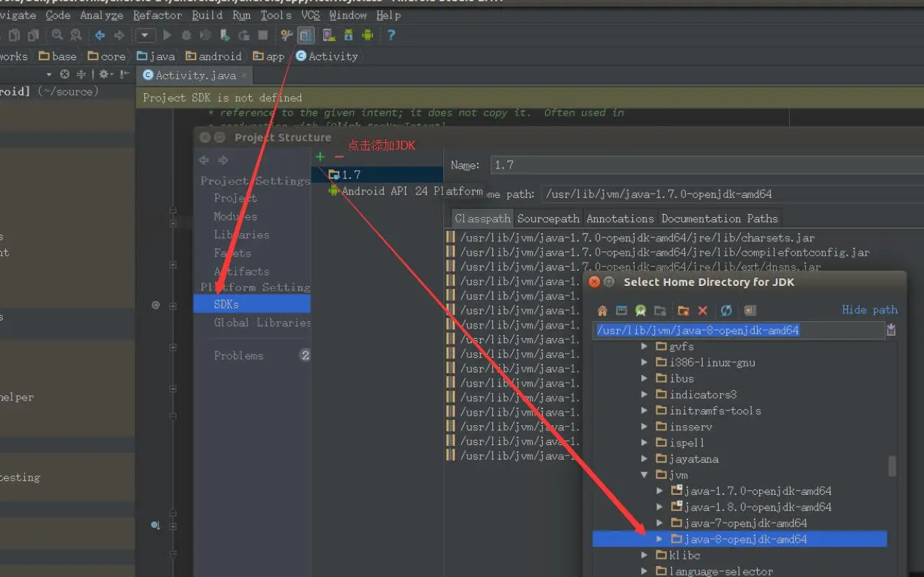Click the file chooser vertical scrollbar
The height and width of the screenshot is (577, 924).
[x=892, y=466]
